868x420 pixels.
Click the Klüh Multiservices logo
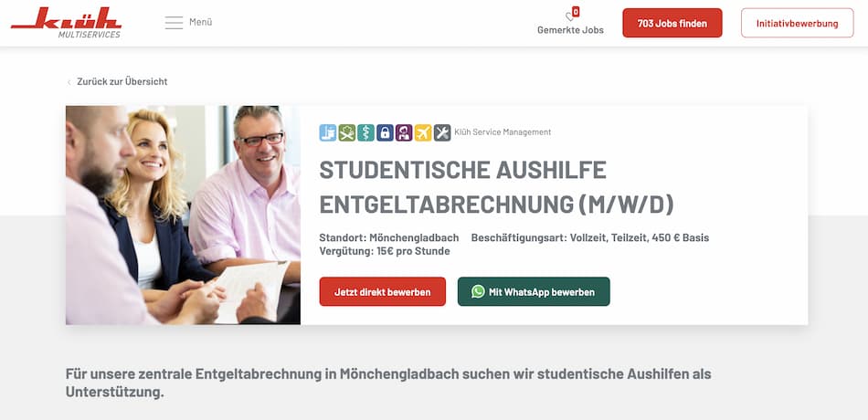pyautogui.click(x=66, y=23)
